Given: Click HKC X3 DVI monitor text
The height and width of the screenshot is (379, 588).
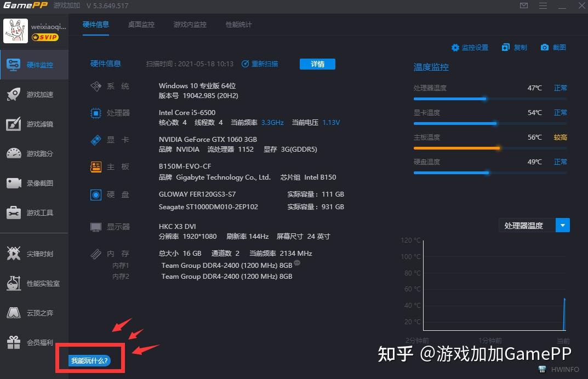Looking at the screenshot, I should pos(178,226).
